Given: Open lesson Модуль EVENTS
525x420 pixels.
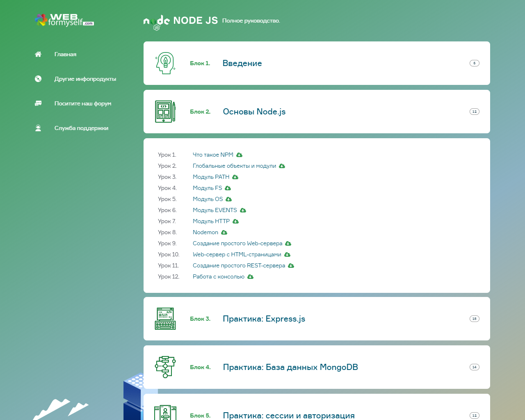Looking at the screenshot, I should pyautogui.click(x=215, y=210).
